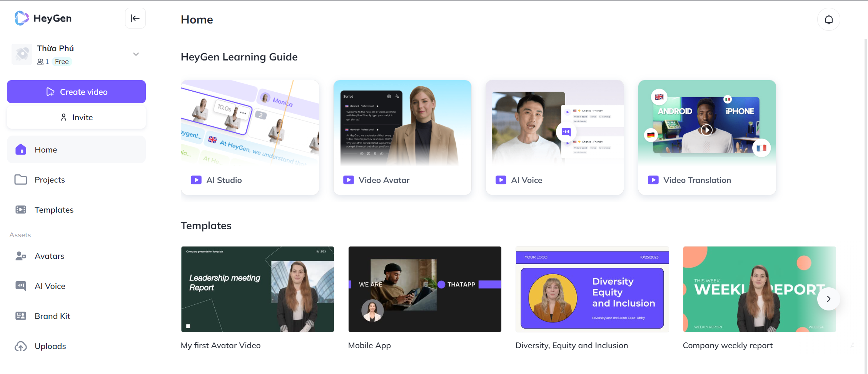Viewport: 868px width, 374px height.
Task: Click the Diversity, Equity and Inclusion title
Action: point(571,345)
